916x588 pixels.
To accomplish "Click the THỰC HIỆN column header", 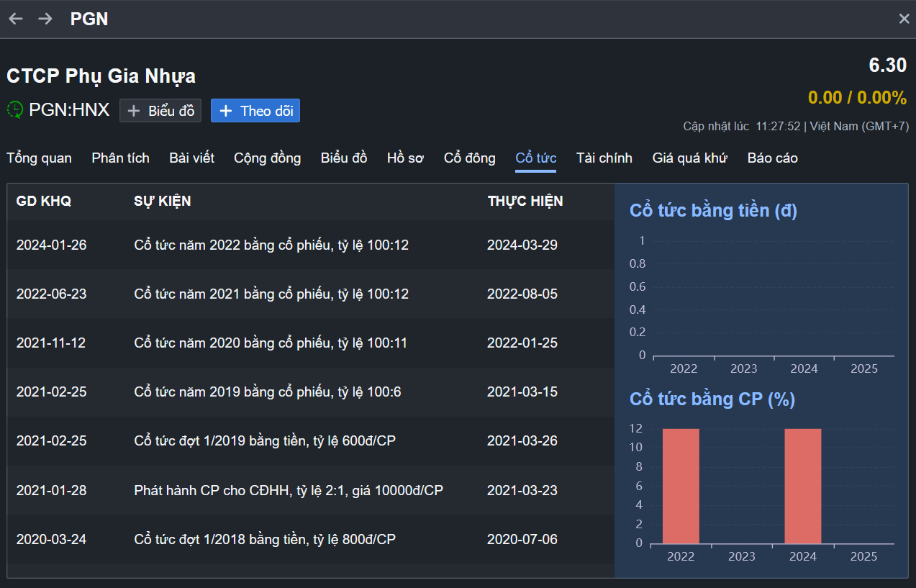I will point(525,202).
